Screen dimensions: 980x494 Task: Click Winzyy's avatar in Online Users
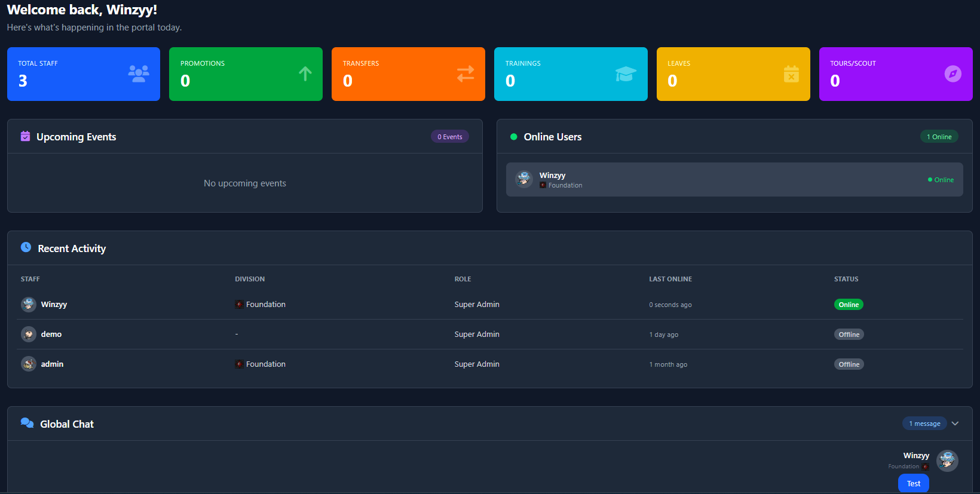coord(524,179)
